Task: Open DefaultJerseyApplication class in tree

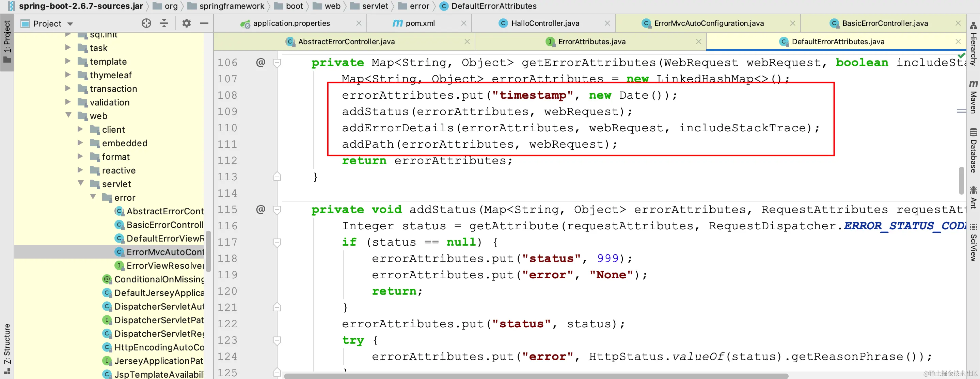Action: tap(153, 293)
